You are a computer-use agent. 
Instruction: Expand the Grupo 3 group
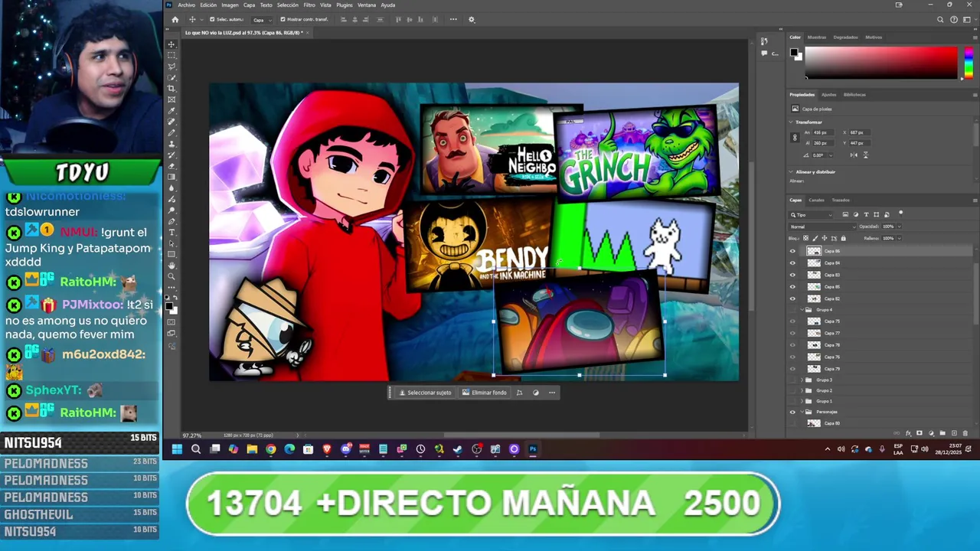click(x=802, y=380)
